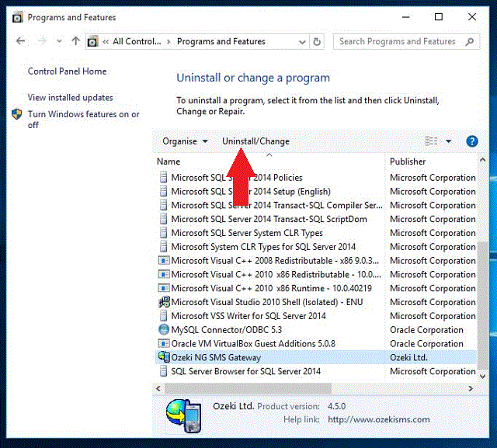Open the recent locations dropdown arrow
Viewport: 497px width, 448px height.
[59, 41]
